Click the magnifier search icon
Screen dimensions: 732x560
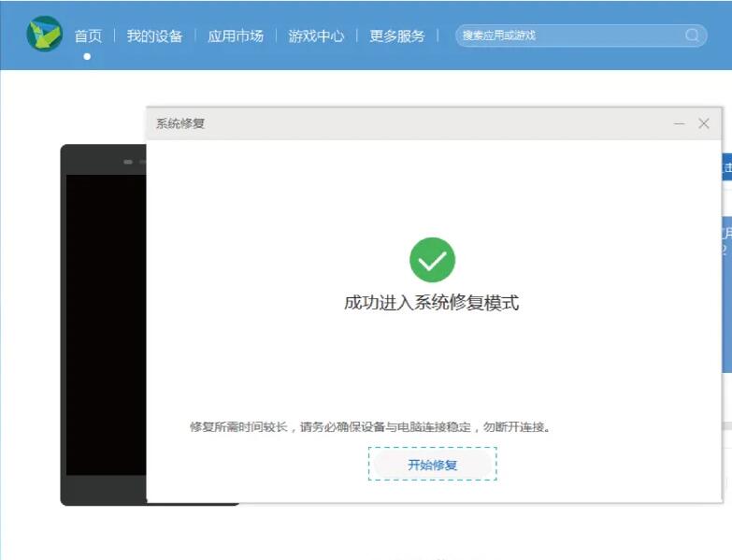click(692, 35)
